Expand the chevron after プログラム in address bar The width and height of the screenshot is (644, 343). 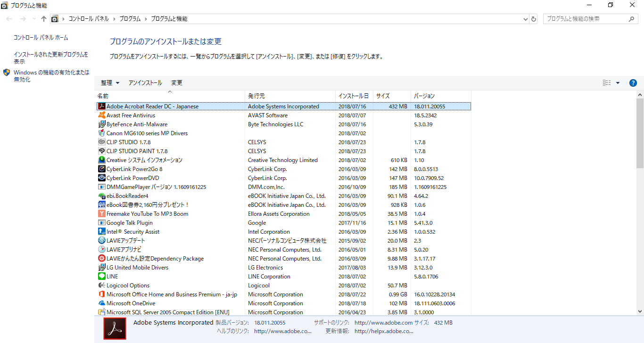point(145,19)
